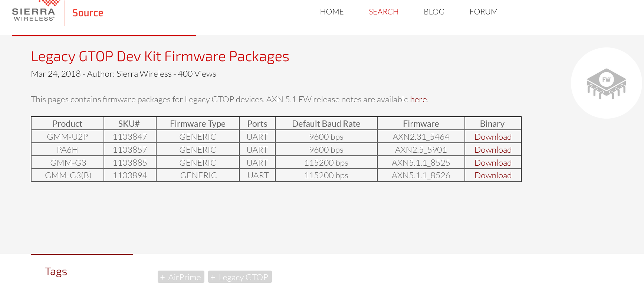Click the SKU# column header

pos(129,124)
